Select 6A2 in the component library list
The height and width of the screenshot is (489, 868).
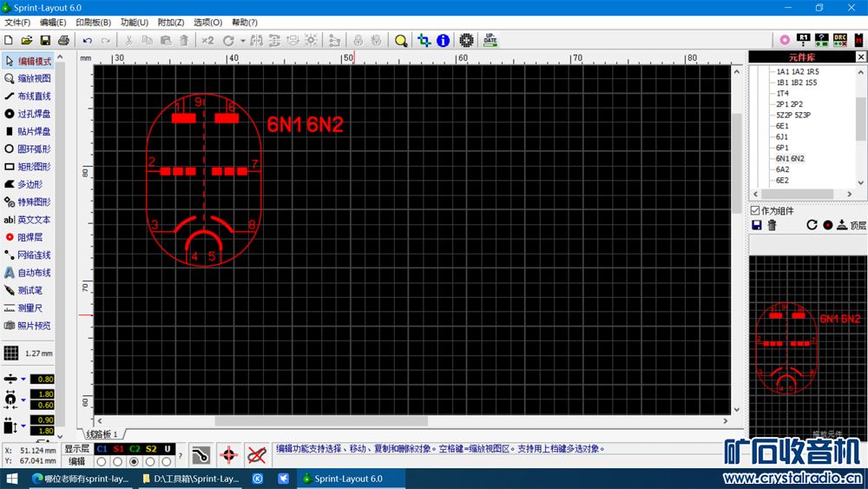(782, 170)
